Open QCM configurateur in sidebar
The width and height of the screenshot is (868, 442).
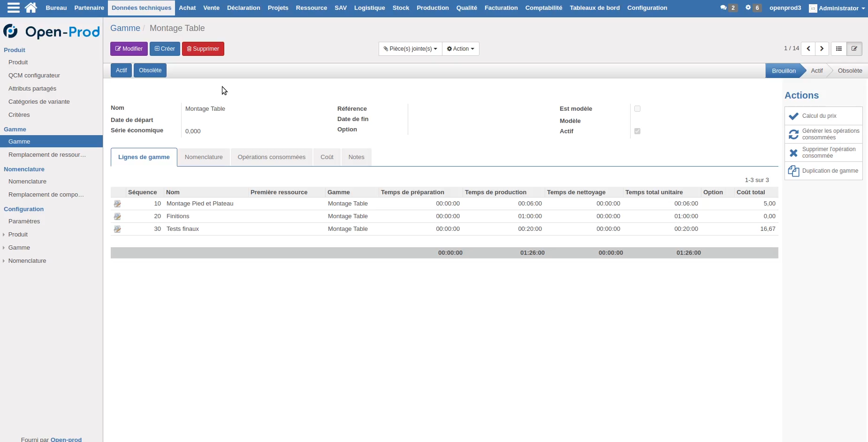[34, 76]
